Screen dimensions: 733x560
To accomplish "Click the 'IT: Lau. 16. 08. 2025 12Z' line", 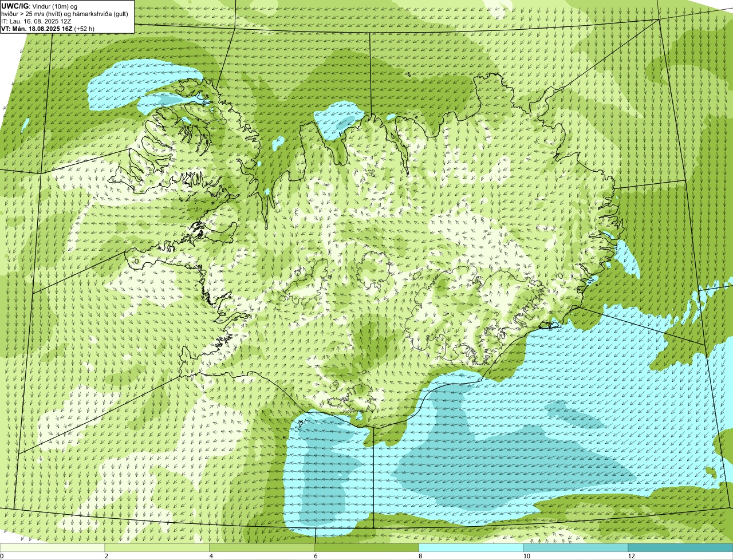I will pyautogui.click(x=36, y=21).
